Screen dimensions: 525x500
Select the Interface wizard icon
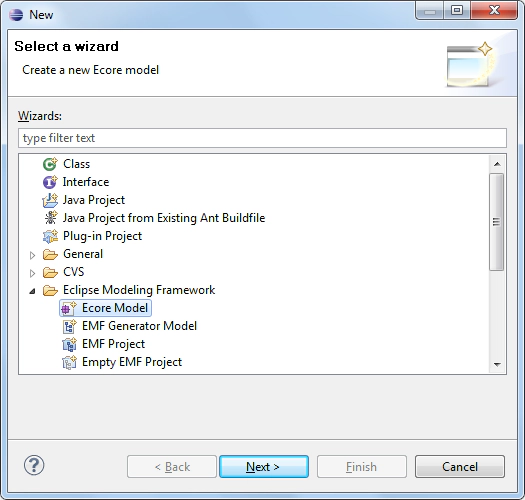[x=50, y=182]
